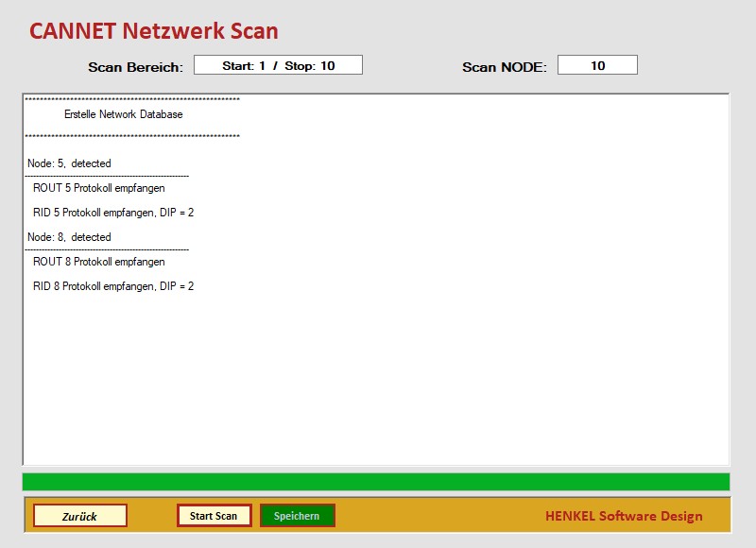This screenshot has width=756, height=548.
Task: Select the Scan Bereich range field showing Start: 1 / Stop: 10
Action: (279, 64)
